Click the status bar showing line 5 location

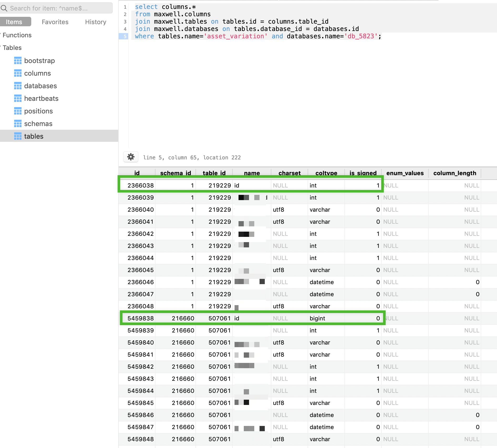pos(191,157)
